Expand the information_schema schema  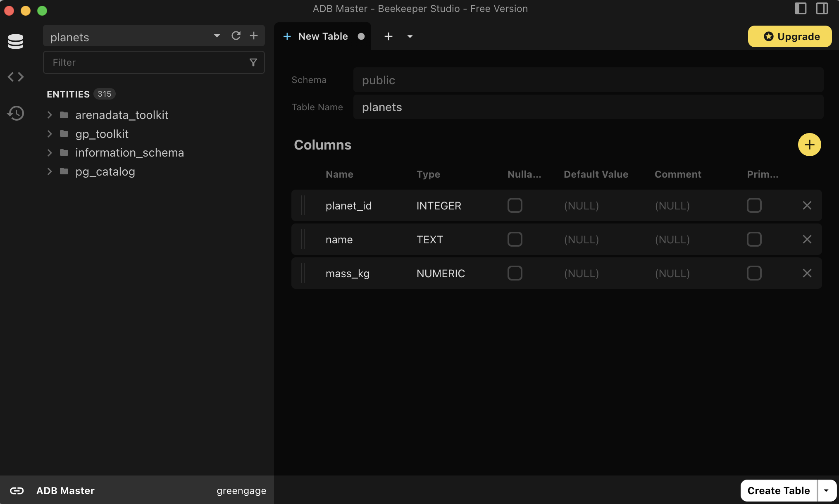tap(50, 152)
